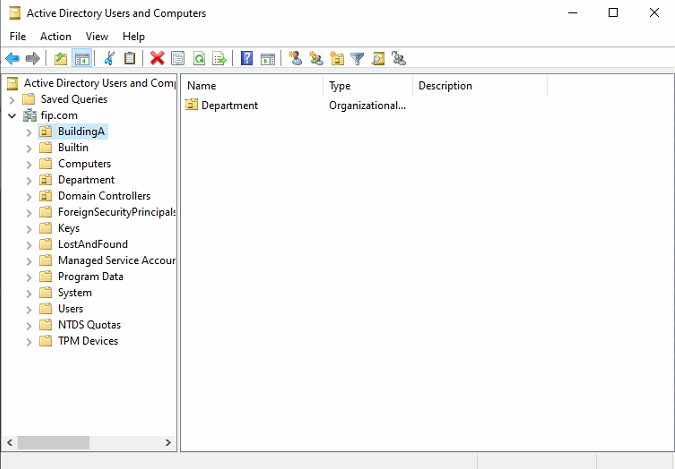
Task: Click the green Refresh icon
Action: pos(198,58)
